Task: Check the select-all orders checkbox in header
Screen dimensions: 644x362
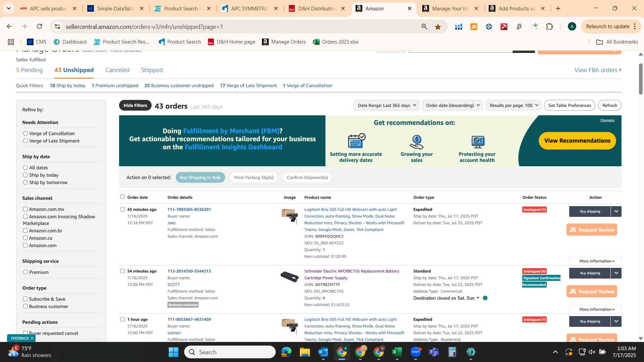Action: (122, 197)
